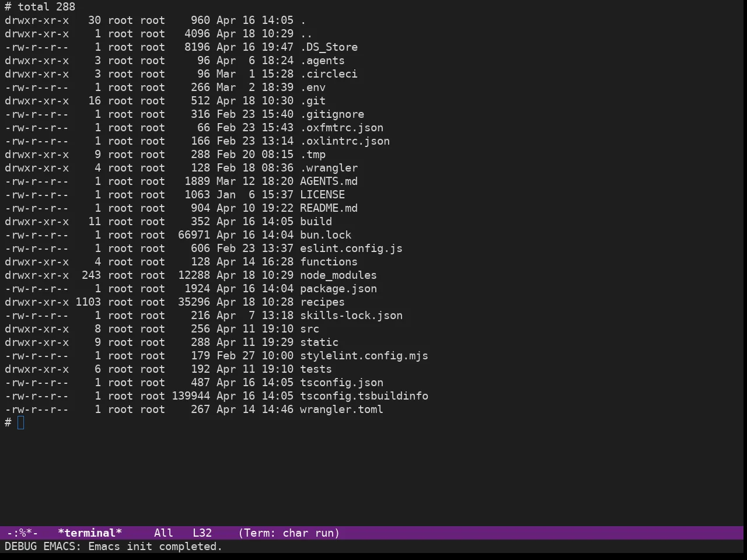This screenshot has height=560, width=747.
Task: Select the eslint.config.js file name
Action: (351, 249)
